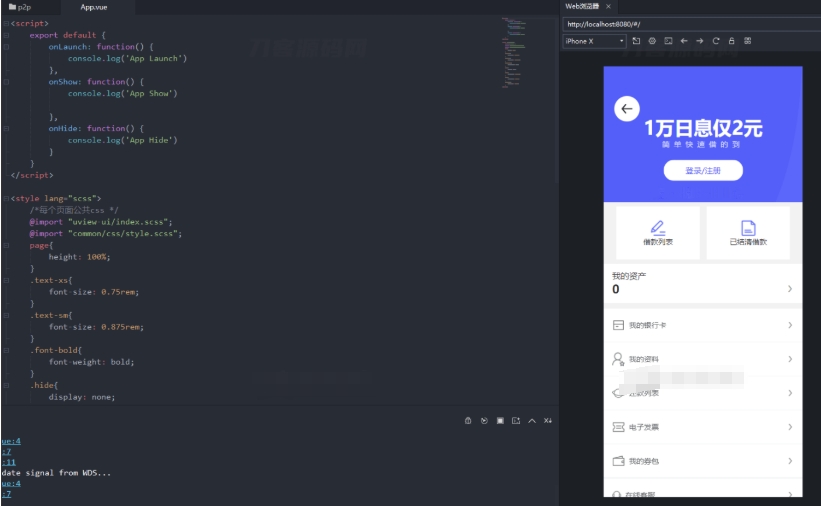Tap the pencil icon above 借款列表
This screenshot has width=821, height=506.
click(658, 228)
